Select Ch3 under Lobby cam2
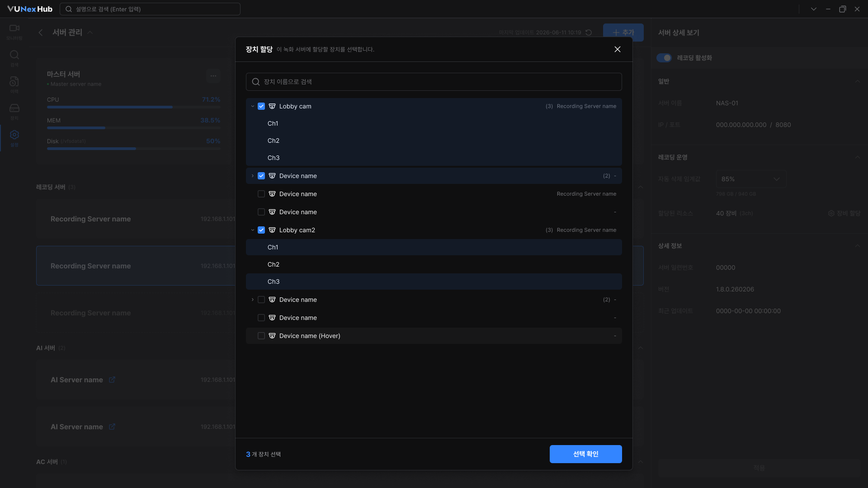 (434, 282)
